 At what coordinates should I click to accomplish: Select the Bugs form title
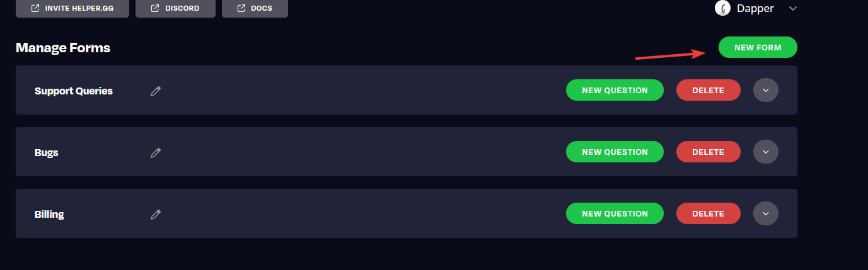point(47,152)
